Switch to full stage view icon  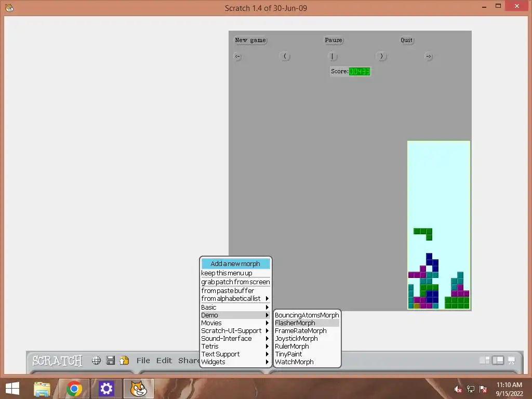click(x=498, y=361)
